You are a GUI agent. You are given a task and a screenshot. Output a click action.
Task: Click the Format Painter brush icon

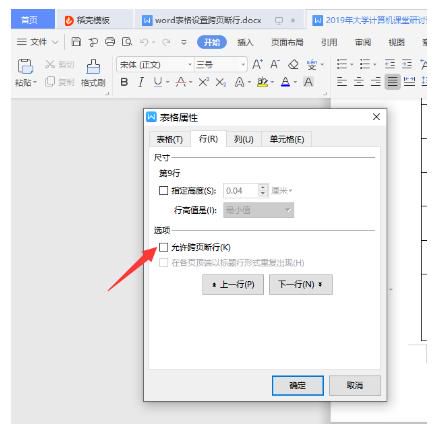point(93,67)
